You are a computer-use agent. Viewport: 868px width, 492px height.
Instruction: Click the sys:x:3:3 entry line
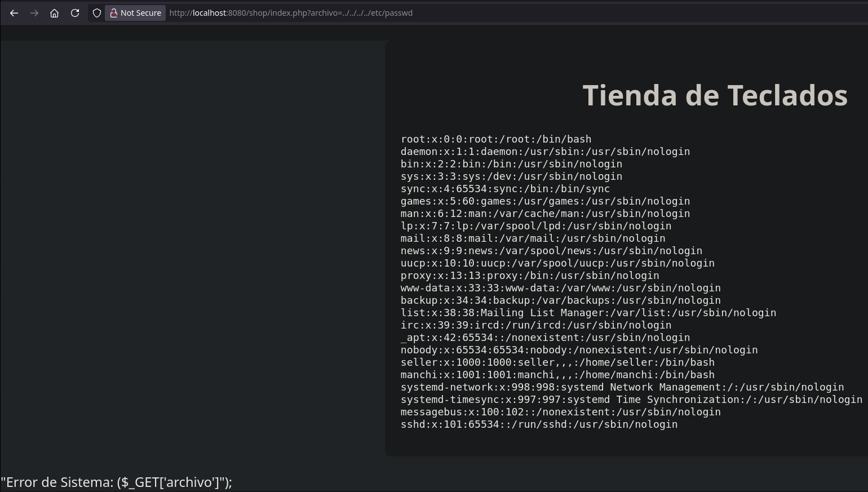click(511, 176)
